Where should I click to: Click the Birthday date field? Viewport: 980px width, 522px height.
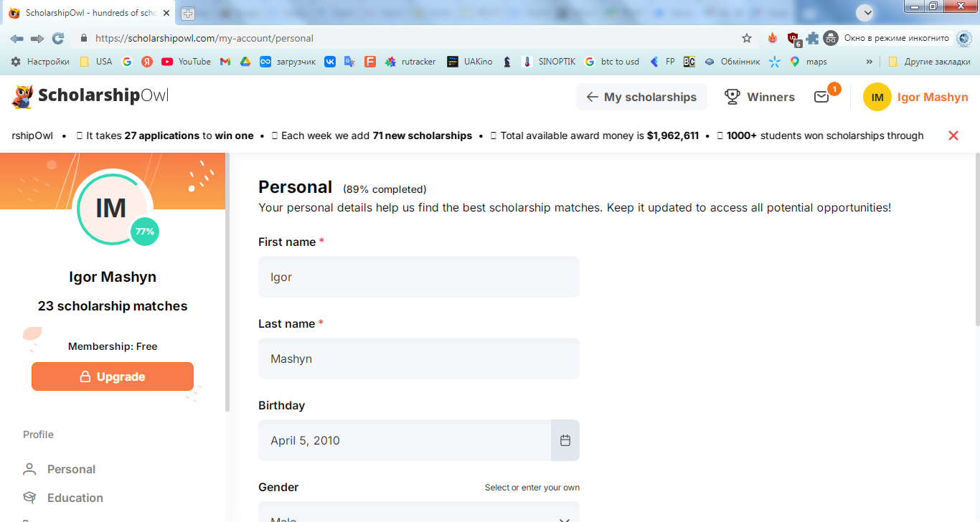405,440
